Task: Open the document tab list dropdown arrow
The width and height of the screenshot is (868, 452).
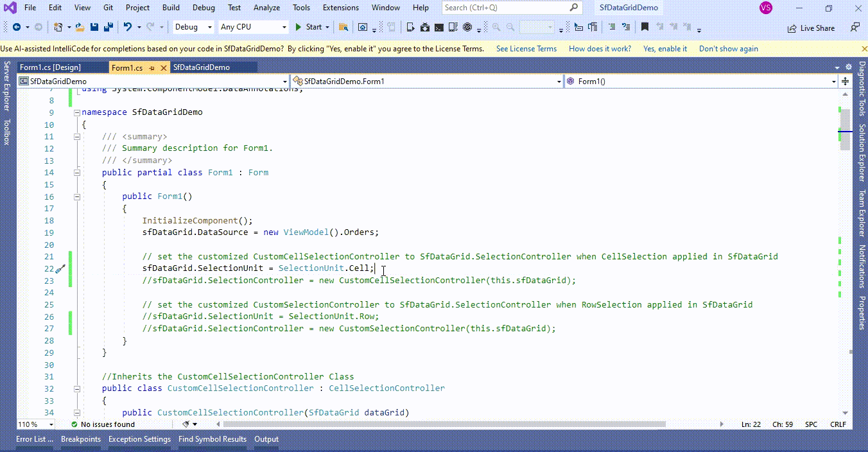Action: tap(837, 67)
